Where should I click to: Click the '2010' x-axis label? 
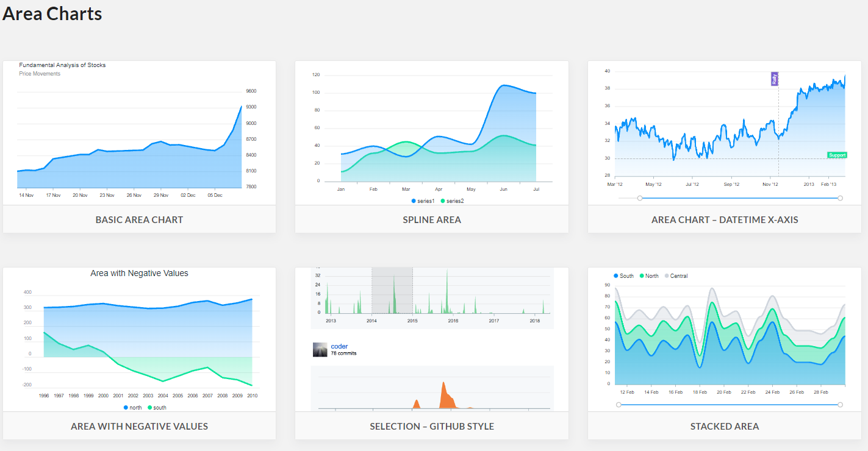pyautogui.click(x=252, y=396)
